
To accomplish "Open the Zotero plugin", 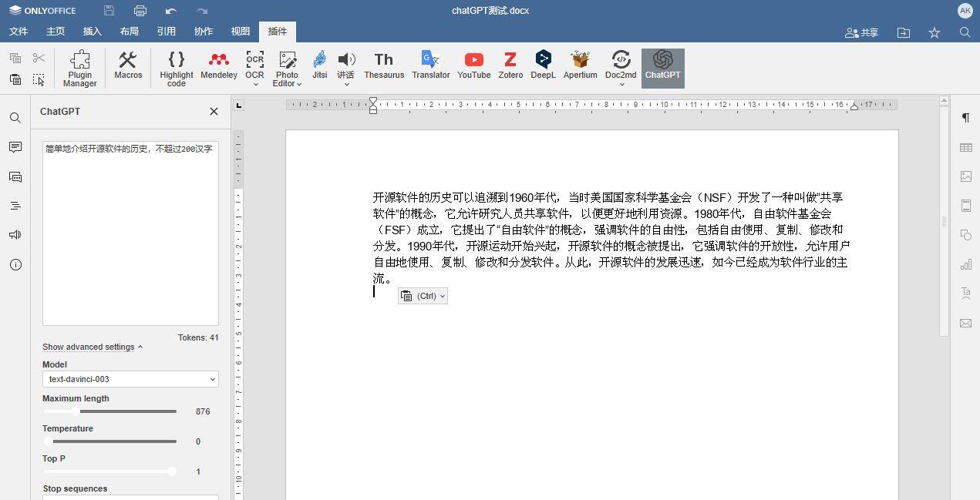I will (510, 66).
